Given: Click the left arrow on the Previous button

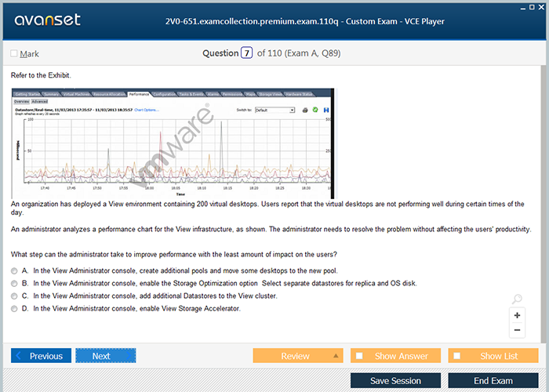Looking at the screenshot, I should (x=20, y=356).
